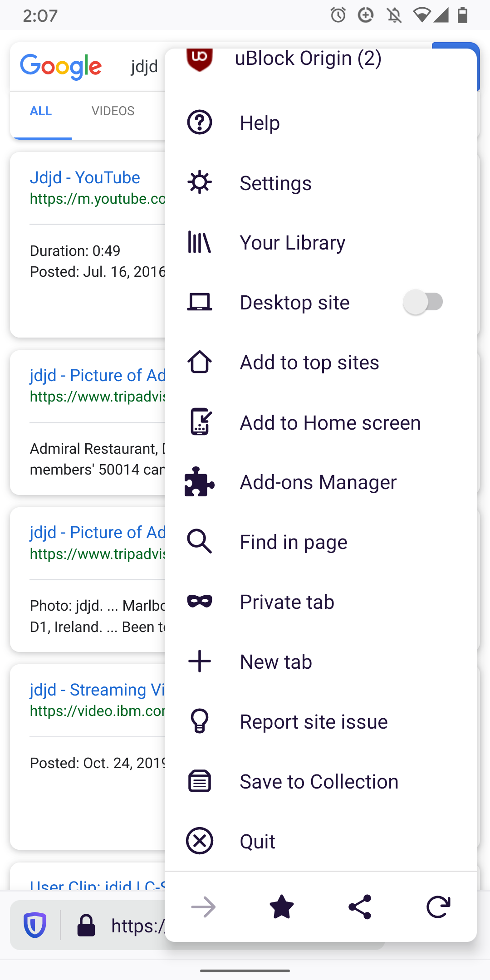Tap the muted notifications bell icon
This screenshot has width=490, height=980.
[394, 15]
